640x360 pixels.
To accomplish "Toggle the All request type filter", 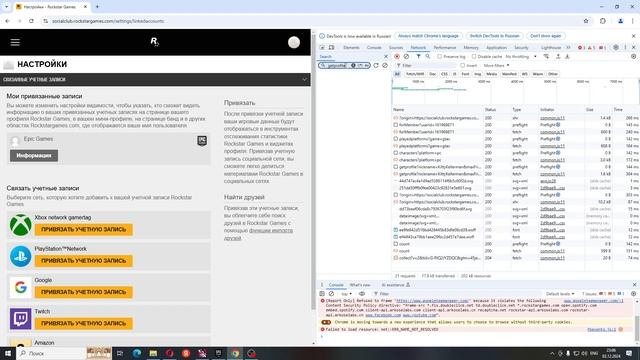I will [x=397, y=74].
